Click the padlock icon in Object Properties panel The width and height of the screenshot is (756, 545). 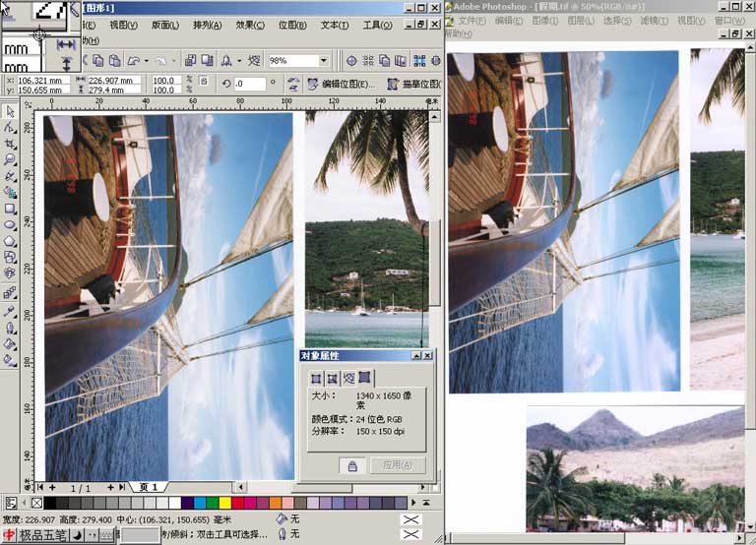[x=352, y=465]
